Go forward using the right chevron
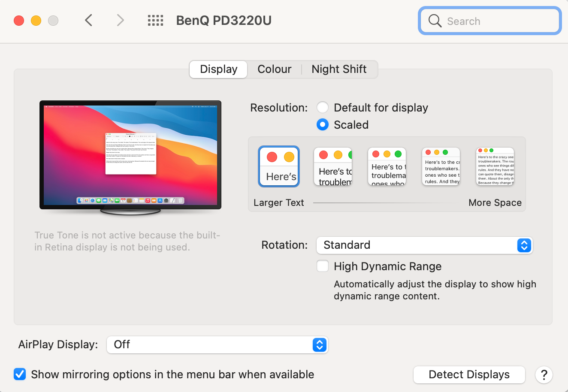 coord(121,20)
